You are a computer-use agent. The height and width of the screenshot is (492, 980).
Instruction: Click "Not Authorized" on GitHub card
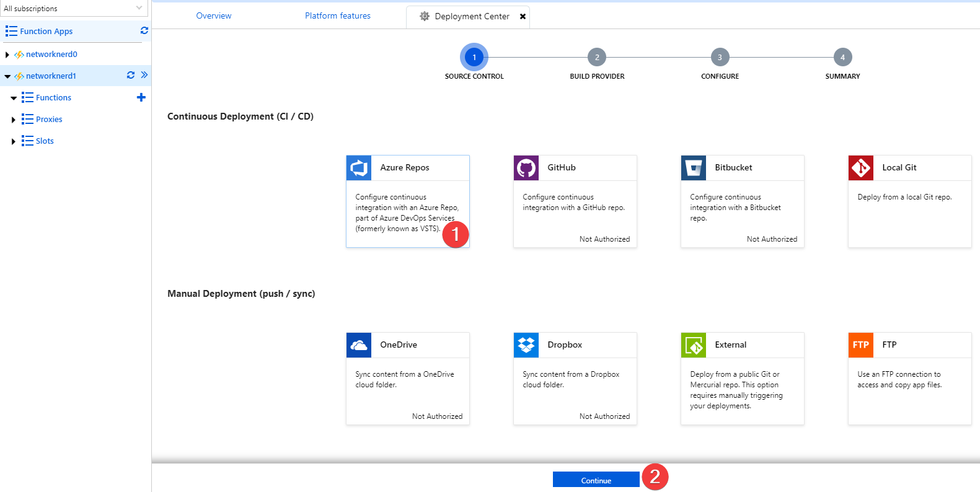click(x=604, y=239)
